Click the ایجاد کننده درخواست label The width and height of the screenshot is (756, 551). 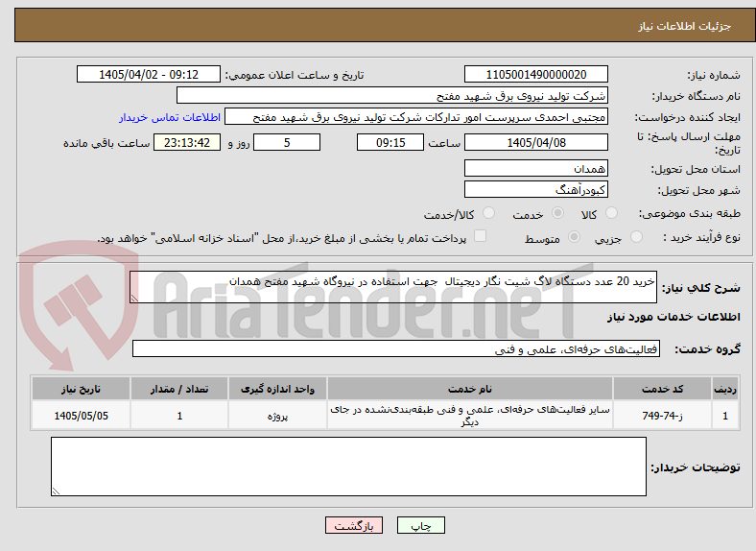point(687,117)
